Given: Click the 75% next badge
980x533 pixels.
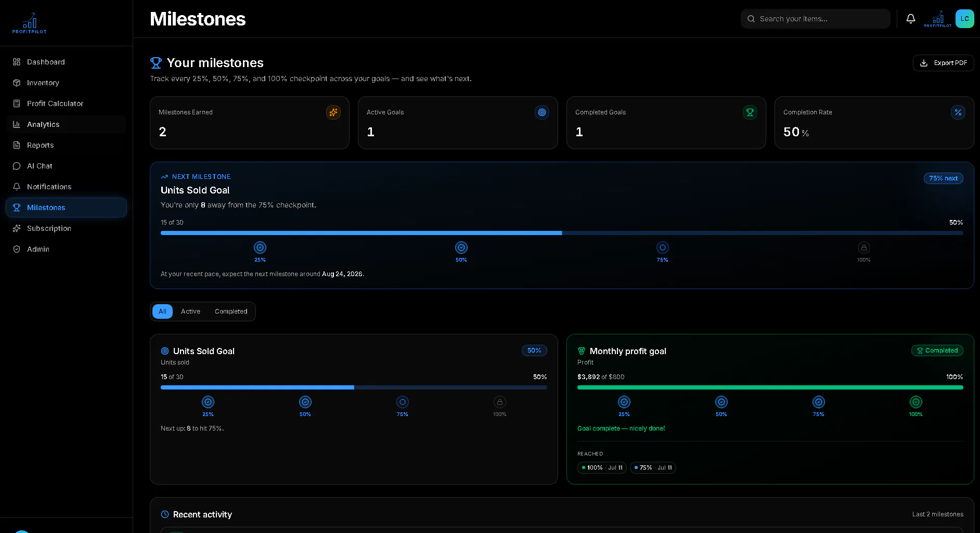Looking at the screenshot, I should (943, 178).
